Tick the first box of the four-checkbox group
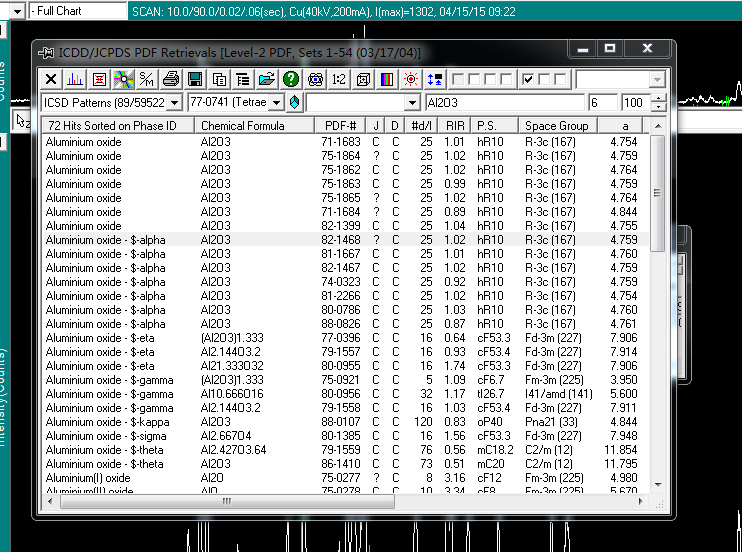The width and height of the screenshot is (742, 552). [x=458, y=79]
